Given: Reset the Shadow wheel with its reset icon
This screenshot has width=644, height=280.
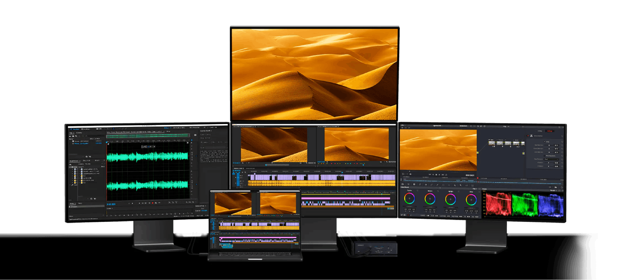Looking at the screenshot, I should (417, 191).
